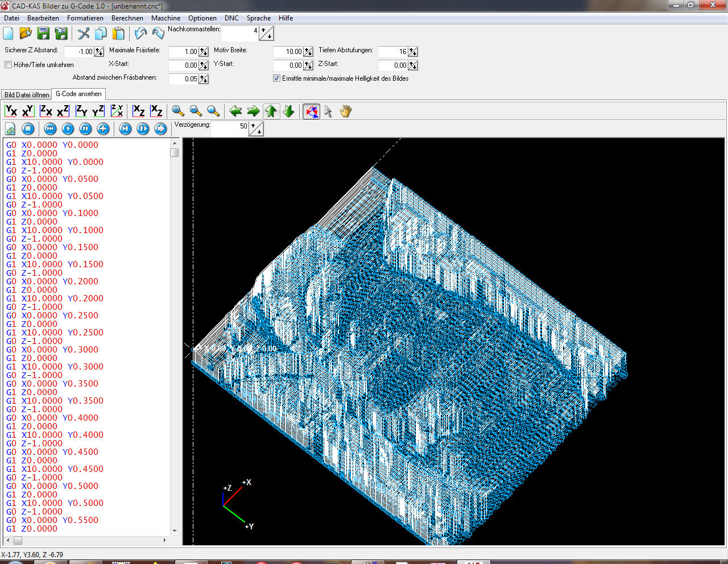Uncheck Ermittle minimale/maximale Helligkeit checkbox
This screenshot has height=564, width=728.
click(277, 78)
